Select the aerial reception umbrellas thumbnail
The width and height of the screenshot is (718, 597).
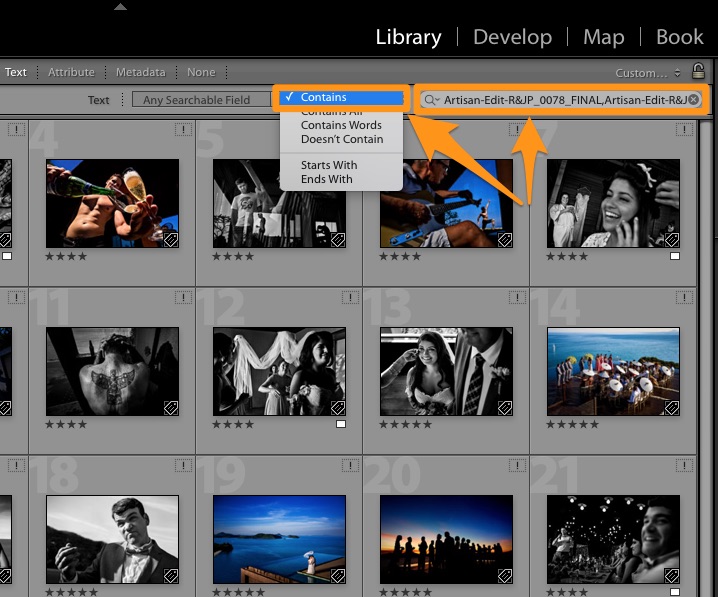click(614, 371)
